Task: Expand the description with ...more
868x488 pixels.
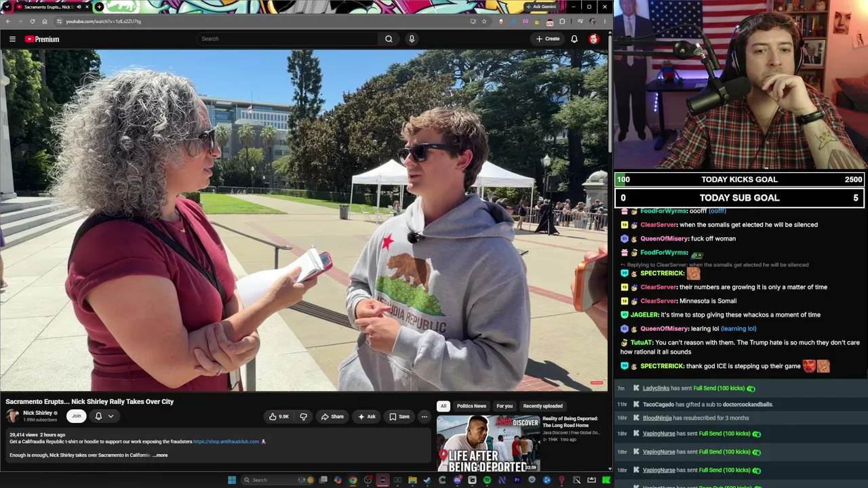Action: [160, 455]
